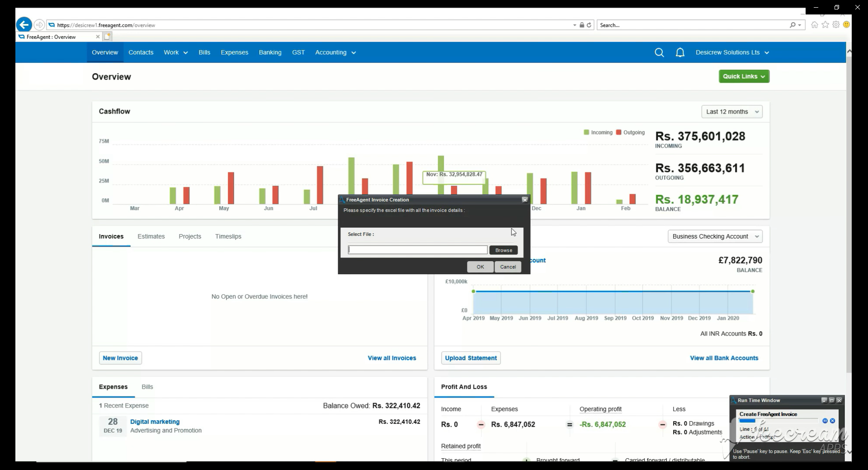Click the Rs. 18,937,417 balance figure
Image resolution: width=868 pixels, height=470 pixels.
click(697, 200)
